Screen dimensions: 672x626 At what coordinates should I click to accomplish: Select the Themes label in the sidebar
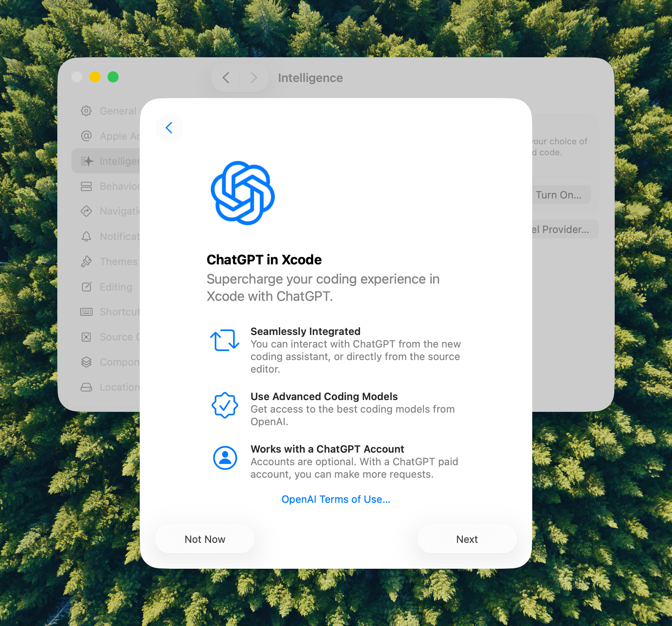pyautogui.click(x=119, y=262)
